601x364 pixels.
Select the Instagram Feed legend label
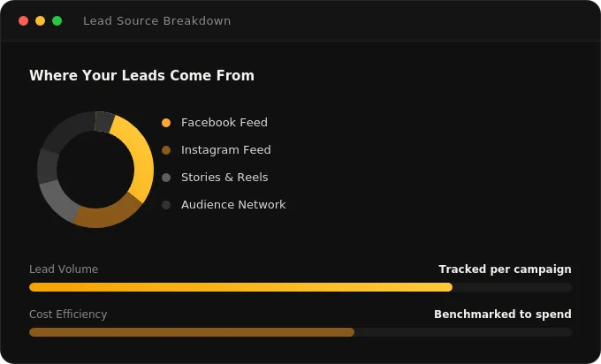click(x=225, y=150)
